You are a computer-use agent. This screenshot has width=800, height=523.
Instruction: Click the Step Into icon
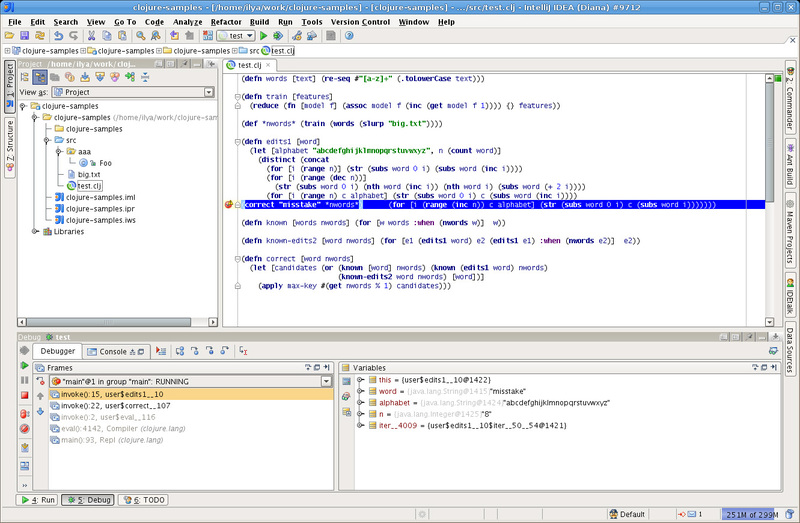coord(195,351)
